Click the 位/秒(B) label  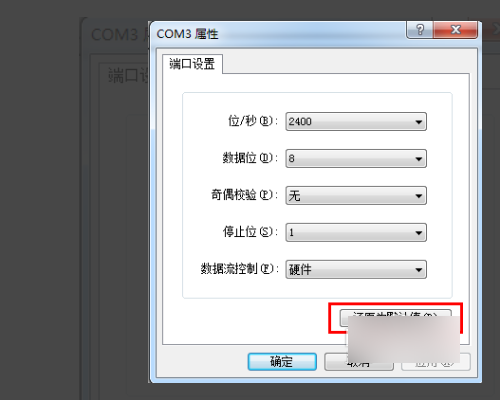pos(253,121)
